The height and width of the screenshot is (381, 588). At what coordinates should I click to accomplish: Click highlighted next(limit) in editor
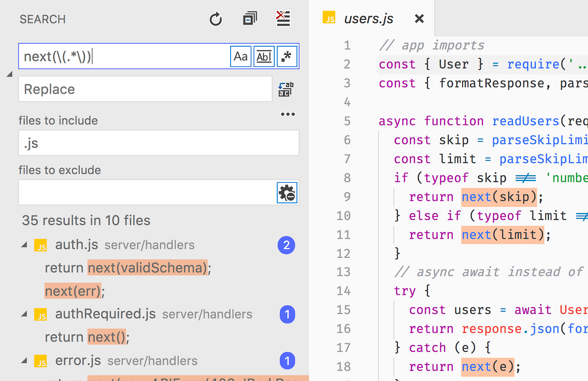click(x=503, y=234)
